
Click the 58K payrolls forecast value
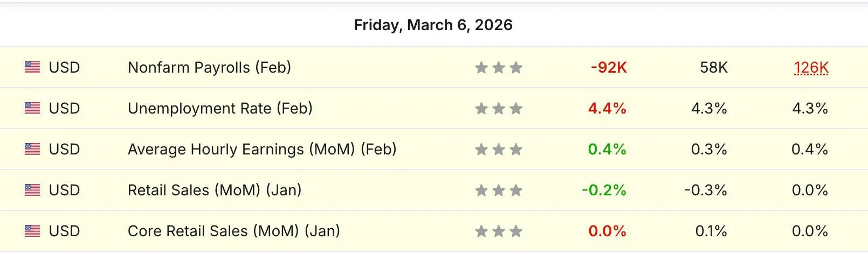714,67
